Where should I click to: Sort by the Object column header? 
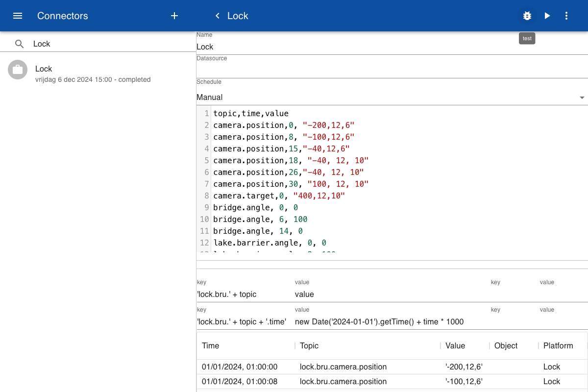point(506,345)
